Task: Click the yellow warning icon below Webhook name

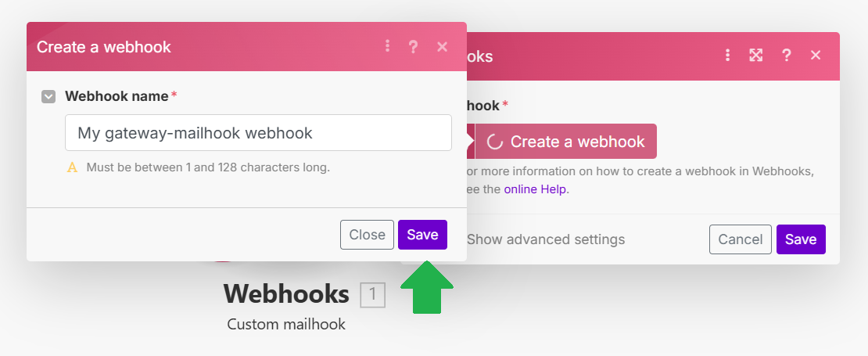Action: coord(72,167)
